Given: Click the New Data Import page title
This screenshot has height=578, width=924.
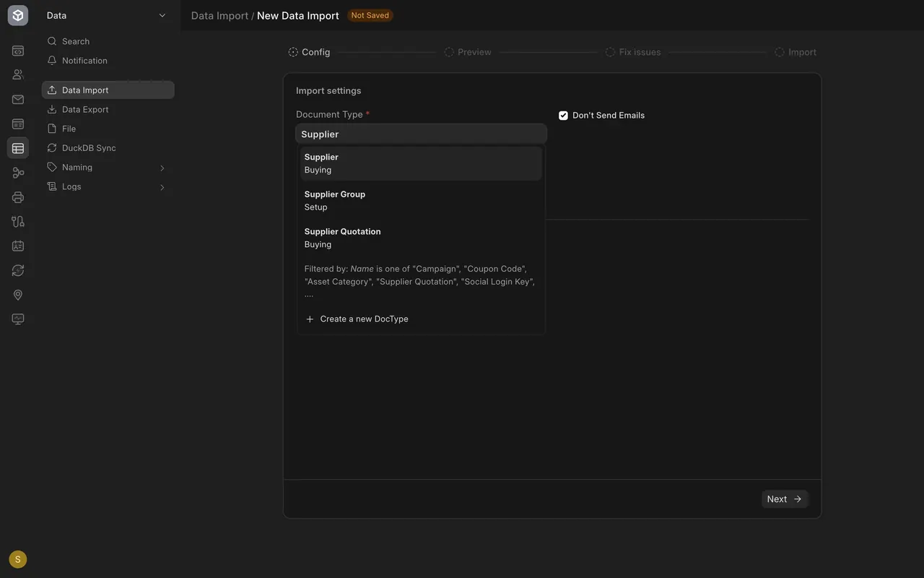Looking at the screenshot, I should [298, 16].
